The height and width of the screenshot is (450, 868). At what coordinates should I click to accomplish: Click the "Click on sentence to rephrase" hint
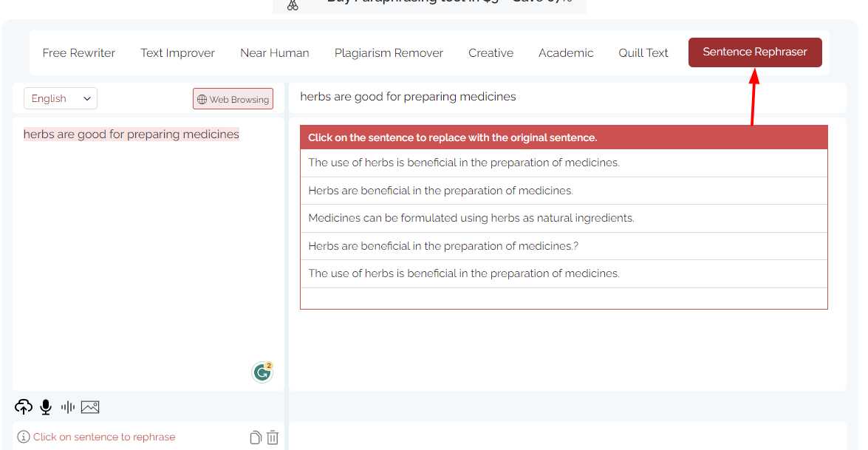[104, 437]
